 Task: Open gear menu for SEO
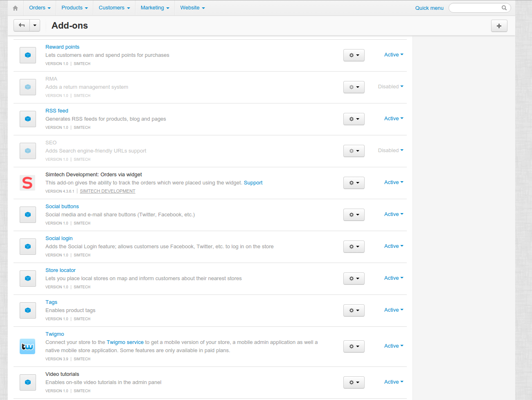point(354,151)
